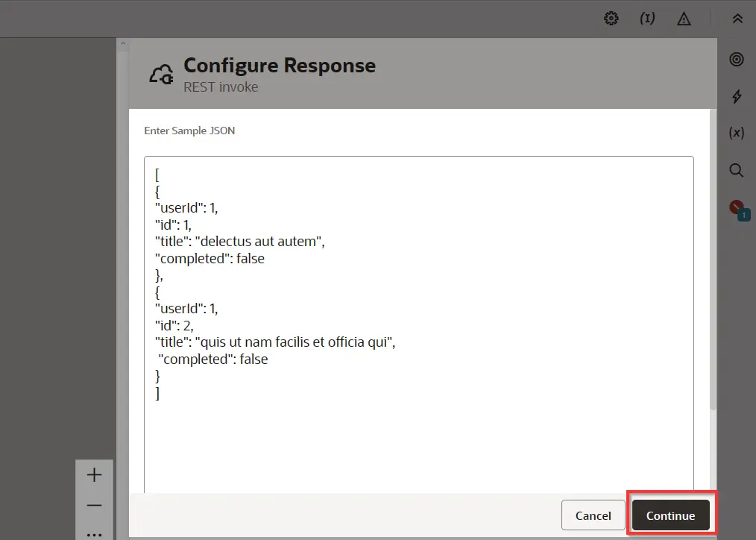Screen dimensions: 756x540
Task: Open the (x) variables panel
Action: coord(737,133)
